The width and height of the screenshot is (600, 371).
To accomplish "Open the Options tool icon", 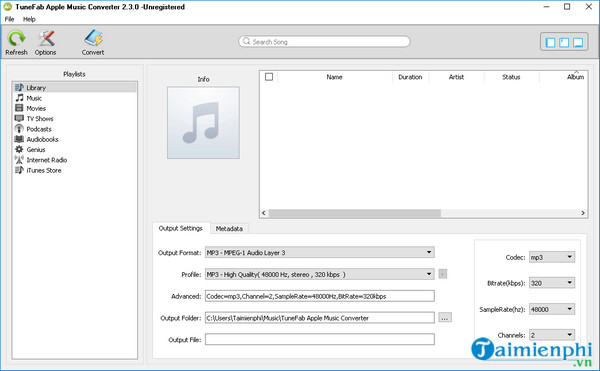I will 46,39.
